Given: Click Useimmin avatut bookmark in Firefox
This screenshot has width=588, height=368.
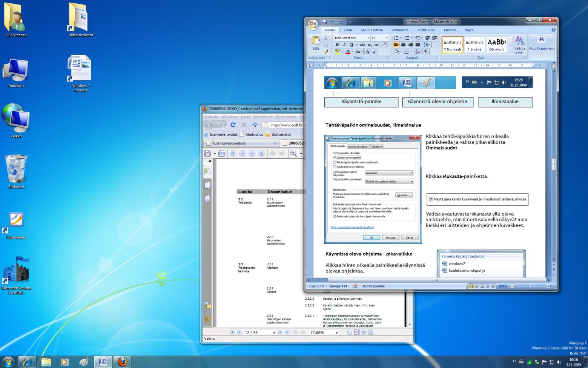Looking at the screenshot, I should click(221, 134).
